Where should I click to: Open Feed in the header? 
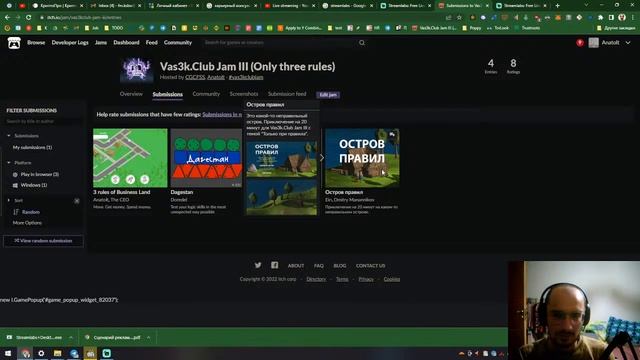tap(151, 42)
